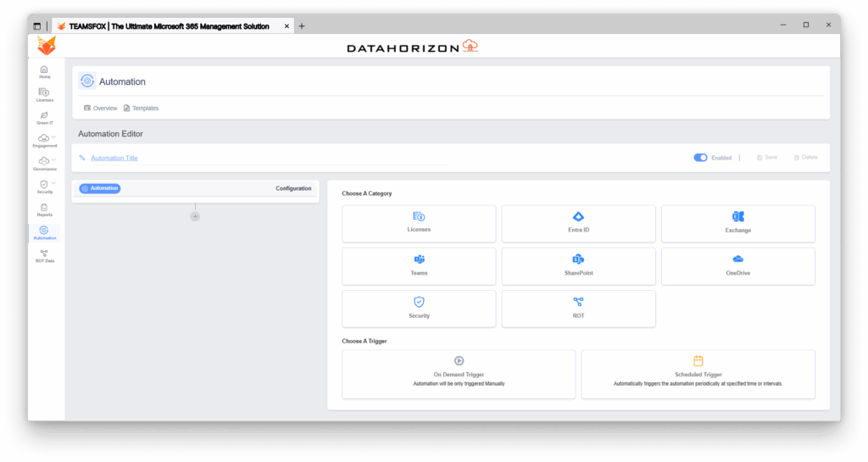
Task: Open Security sidebar section
Action: 44,187
